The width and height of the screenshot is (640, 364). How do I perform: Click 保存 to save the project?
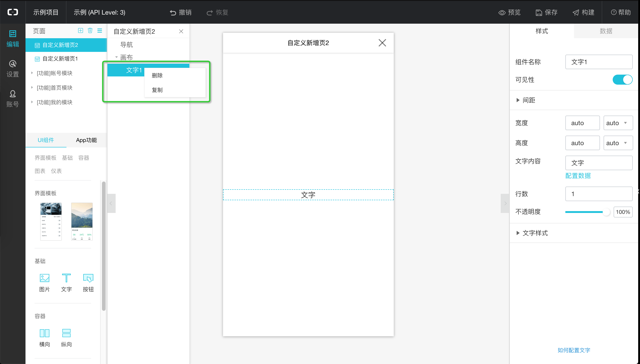pos(546,12)
